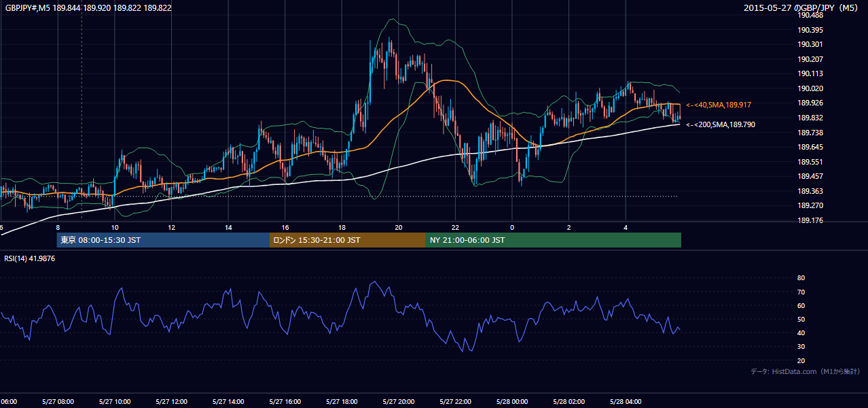The width and height of the screenshot is (868, 408).
Task: Click hour tick '18' above the session bars
Action: pyautogui.click(x=342, y=227)
